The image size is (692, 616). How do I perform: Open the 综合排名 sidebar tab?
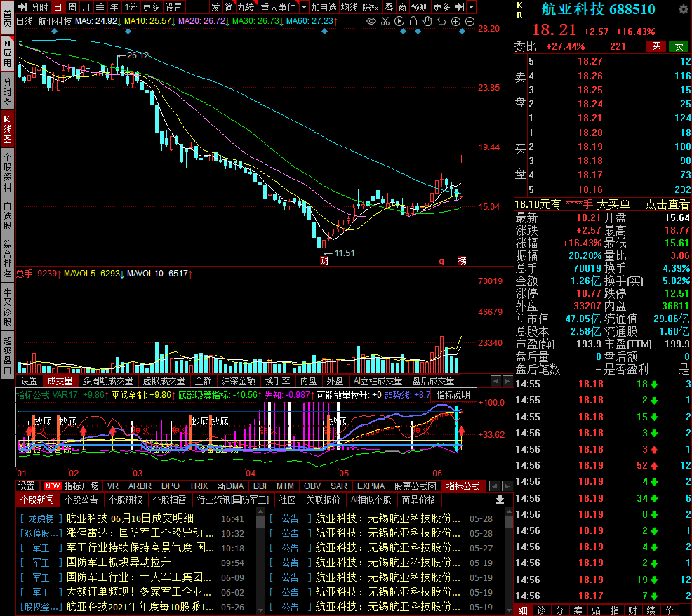pyautogui.click(x=7, y=259)
